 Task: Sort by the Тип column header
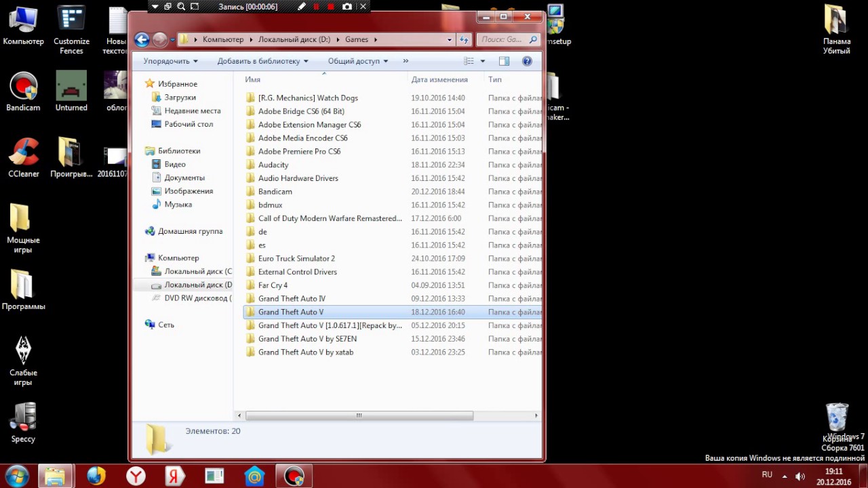coord(513,79)
